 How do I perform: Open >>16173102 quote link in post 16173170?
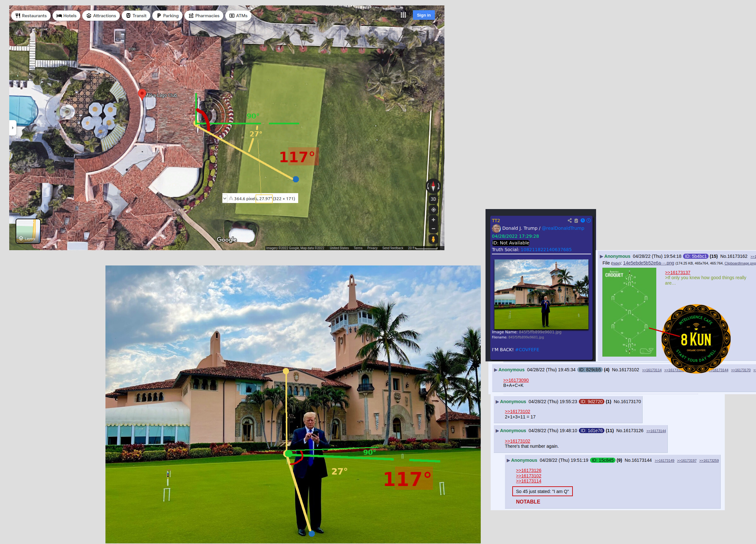pos(517,412)
